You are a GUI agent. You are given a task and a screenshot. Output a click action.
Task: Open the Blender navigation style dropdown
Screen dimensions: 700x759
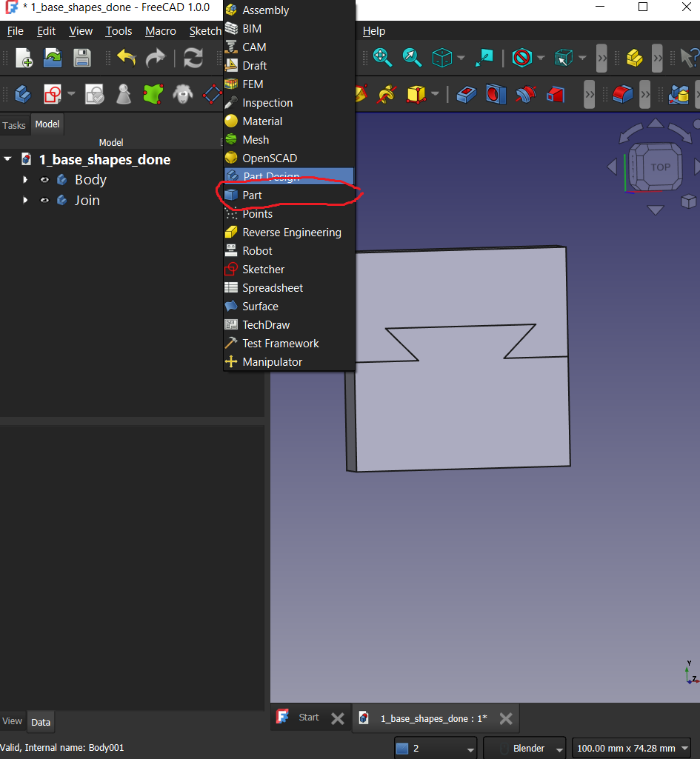pos(559,748)
